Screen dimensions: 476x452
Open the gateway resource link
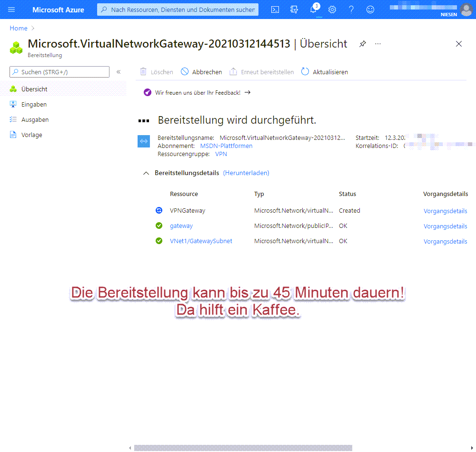[181, 226]
